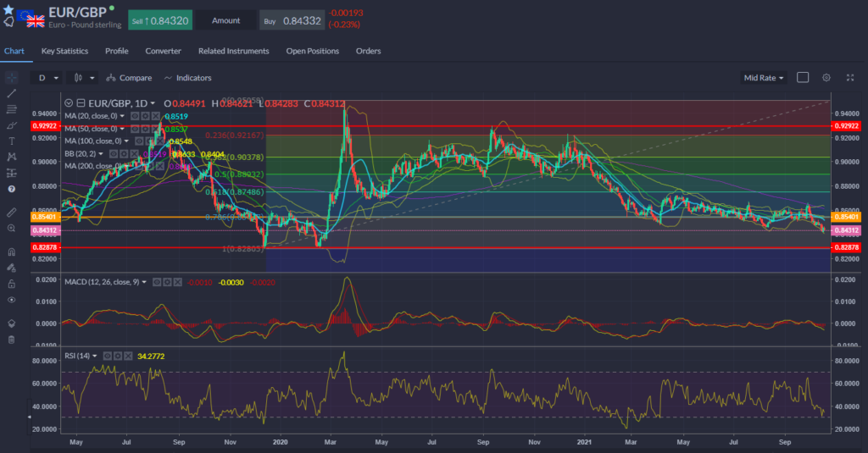868x453 pixels.
Task: Switch to Key Statistics tab
Action: [x=64, y=51]
